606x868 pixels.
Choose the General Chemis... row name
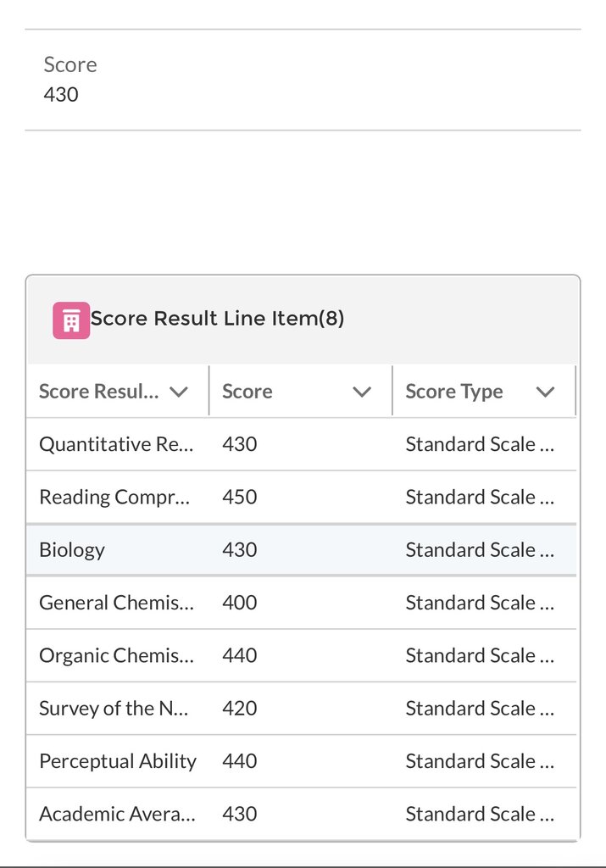click(117, 603)
